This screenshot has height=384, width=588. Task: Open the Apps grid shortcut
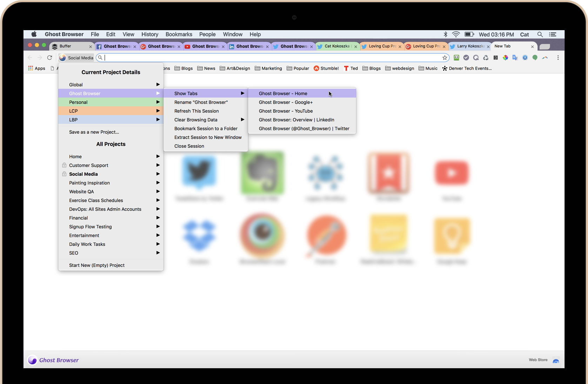(x=36, y=68)
